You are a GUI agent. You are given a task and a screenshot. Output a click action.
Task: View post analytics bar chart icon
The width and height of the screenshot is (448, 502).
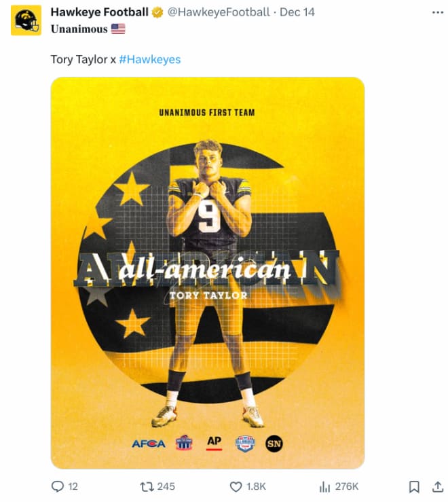(x=324, y=486)
